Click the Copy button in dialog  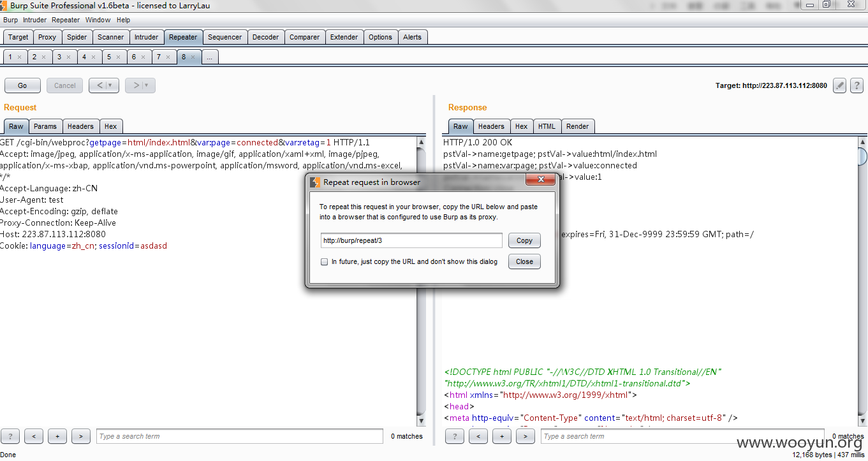coord(525,240)
